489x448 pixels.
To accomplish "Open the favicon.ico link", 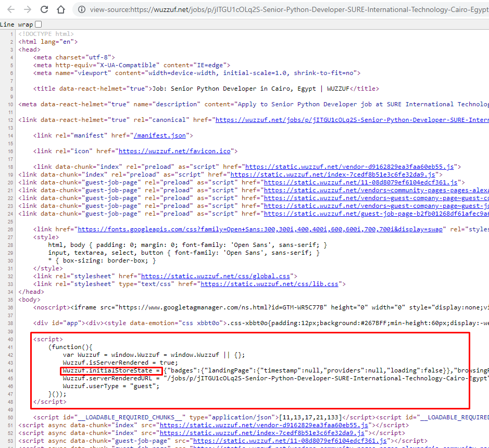I will click(x=174, y=151).
